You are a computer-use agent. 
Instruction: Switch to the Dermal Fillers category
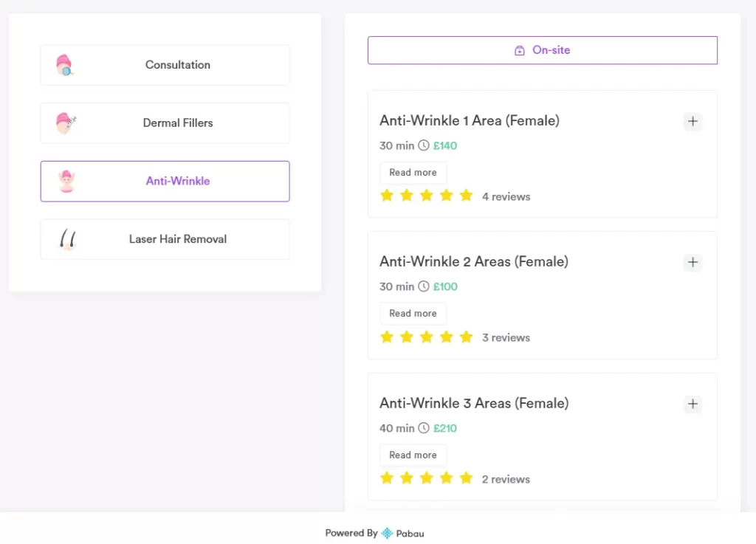coord(165,123)
